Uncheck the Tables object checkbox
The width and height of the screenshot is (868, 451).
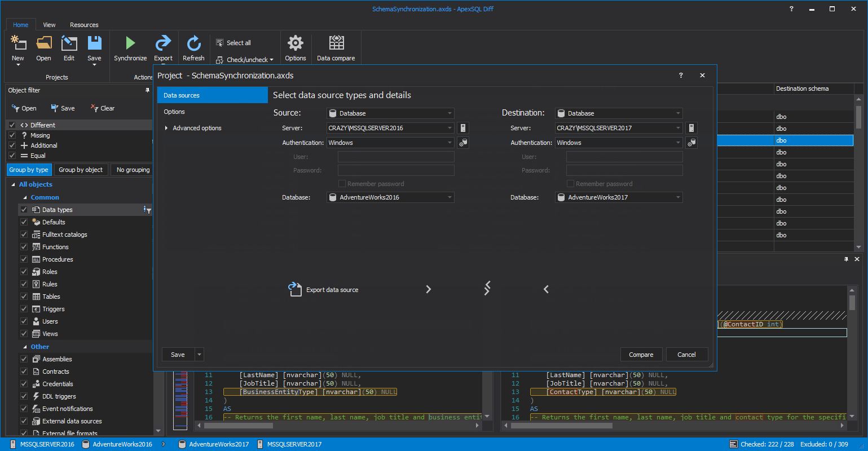point(24,297)
